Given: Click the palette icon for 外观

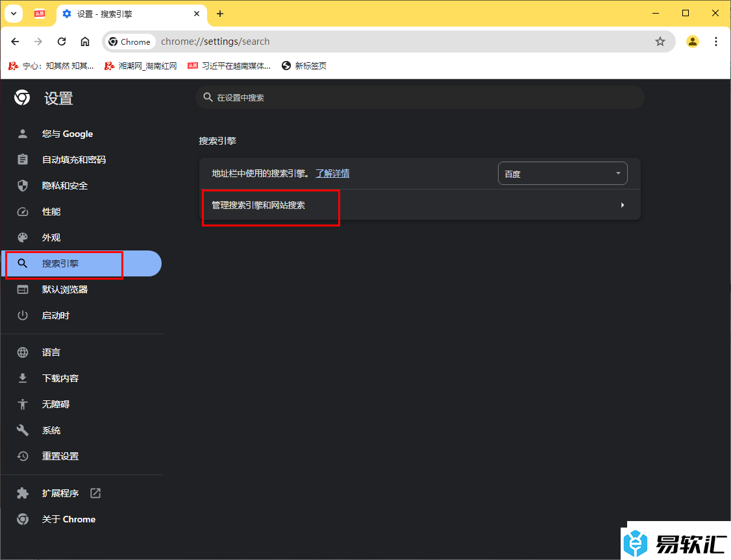Looking at the screenshot, I should 22,237.
